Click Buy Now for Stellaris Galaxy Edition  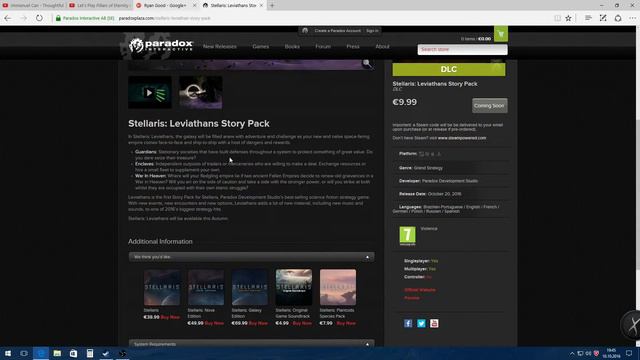258,323
